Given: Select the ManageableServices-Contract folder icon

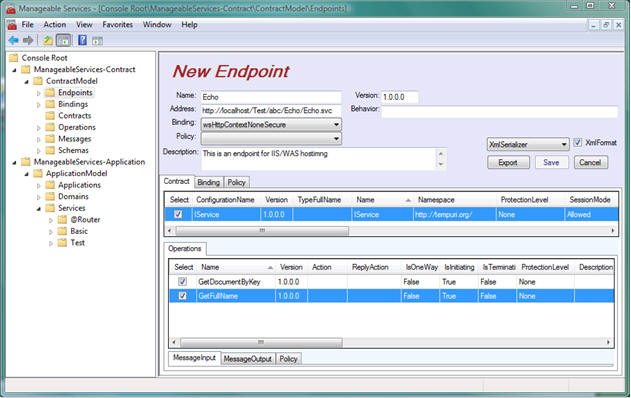Looking at the screenshot, I should [x=26, y=69].
